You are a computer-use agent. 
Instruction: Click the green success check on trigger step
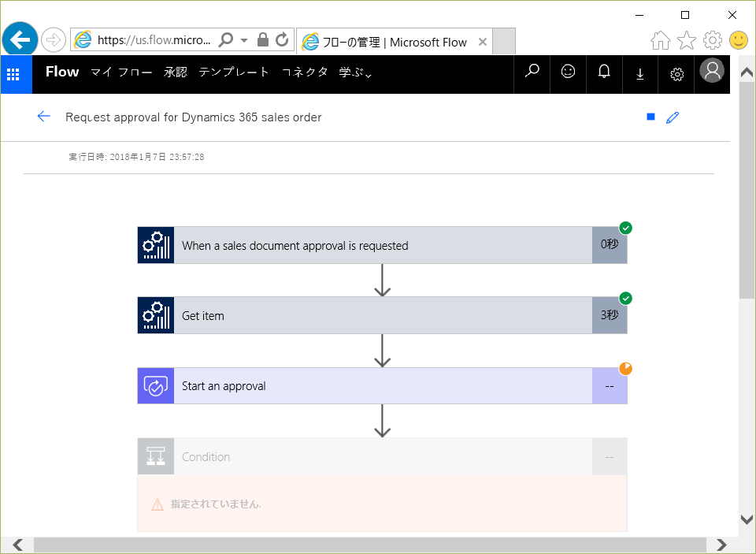[x=625, y=228]
